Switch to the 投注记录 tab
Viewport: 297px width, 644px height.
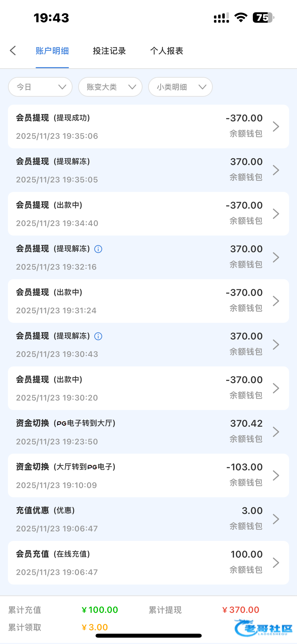(109, 51)
